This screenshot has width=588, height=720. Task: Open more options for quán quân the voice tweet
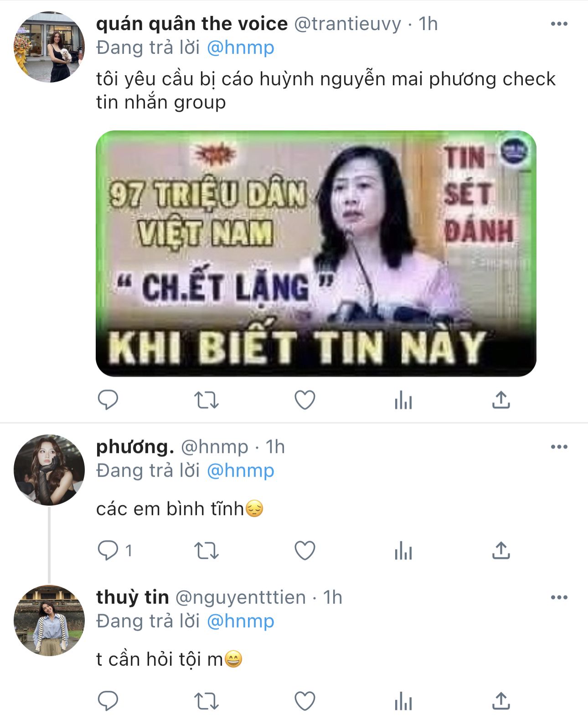[x=559, y=24]
